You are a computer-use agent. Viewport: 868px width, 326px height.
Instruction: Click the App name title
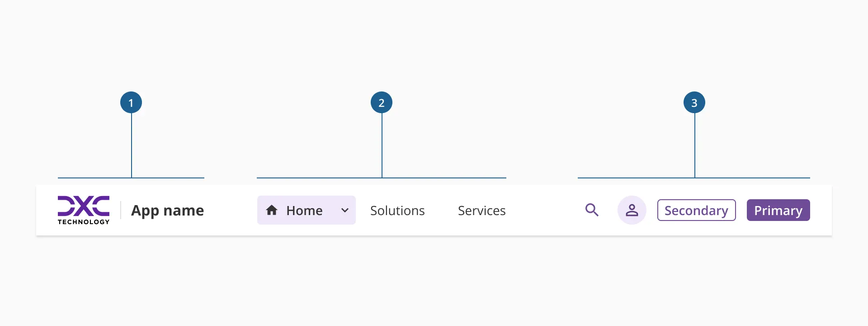[x=167, y=211]
